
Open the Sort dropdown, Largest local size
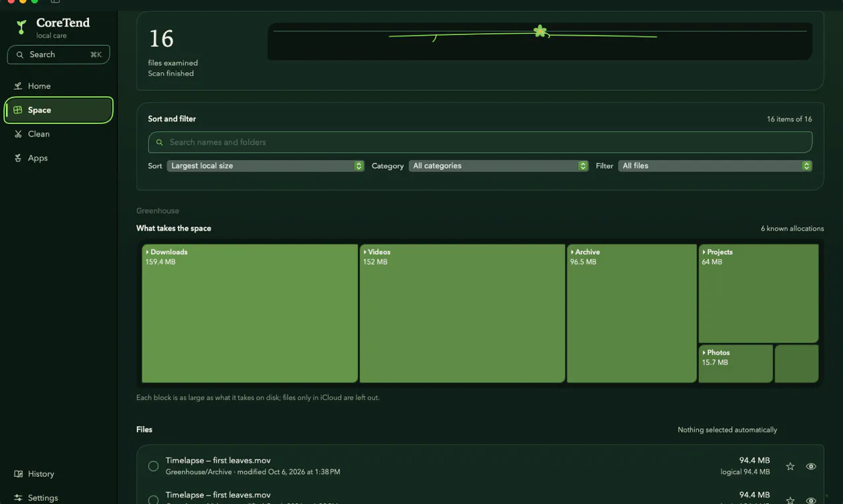266,166
